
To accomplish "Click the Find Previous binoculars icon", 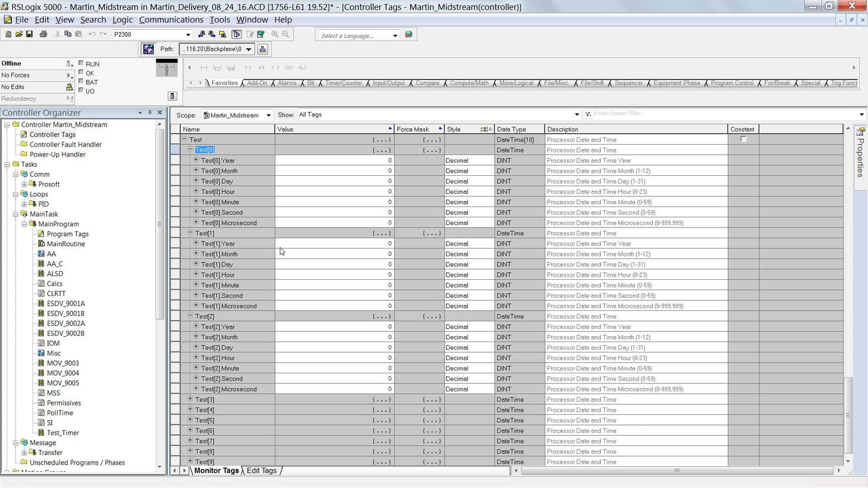I will [x=202, y=34].
